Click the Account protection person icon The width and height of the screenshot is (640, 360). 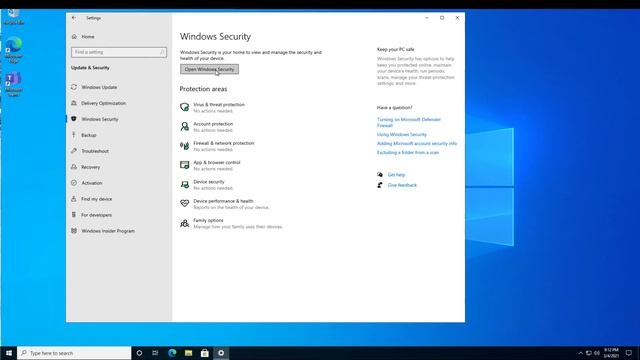coord(184,127)
